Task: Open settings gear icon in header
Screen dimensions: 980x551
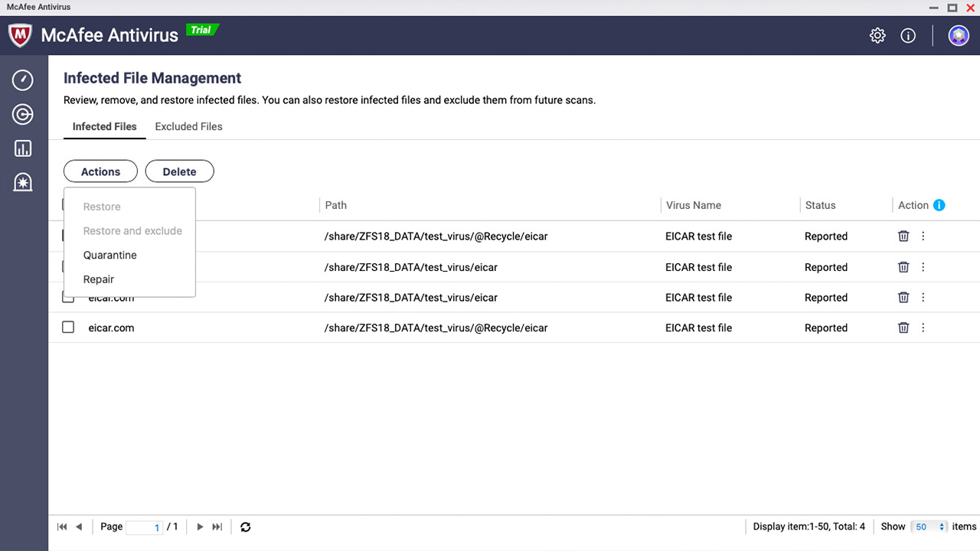Action: (x=877, y=35)
